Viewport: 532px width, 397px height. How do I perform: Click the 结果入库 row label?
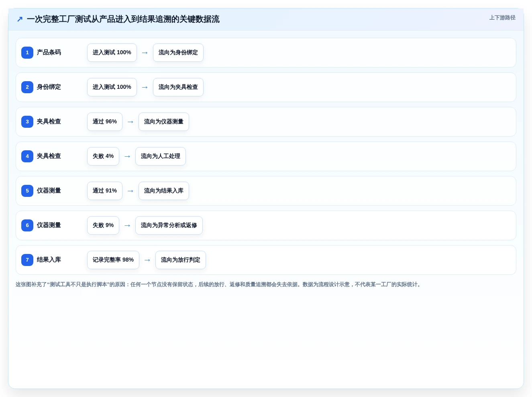[49, 260]
